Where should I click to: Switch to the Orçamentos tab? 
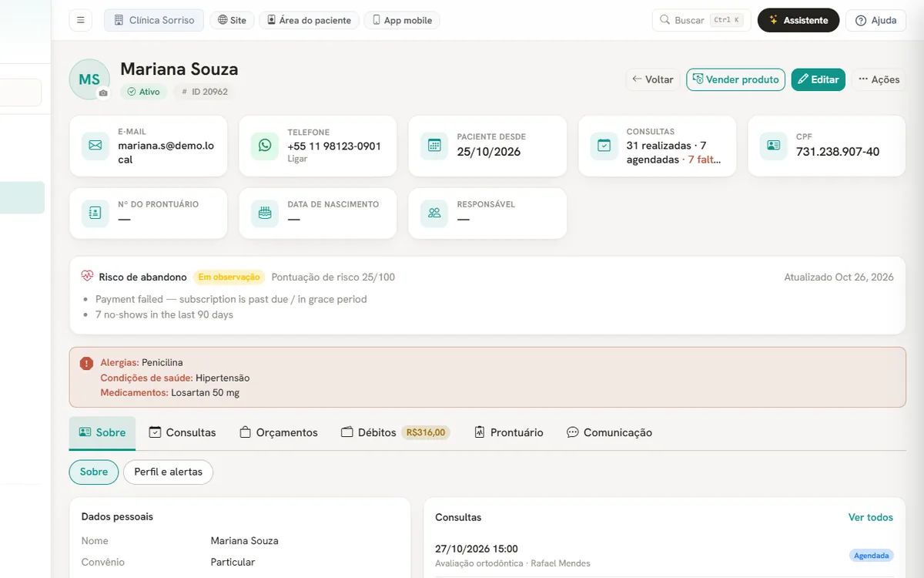[279, 432]
